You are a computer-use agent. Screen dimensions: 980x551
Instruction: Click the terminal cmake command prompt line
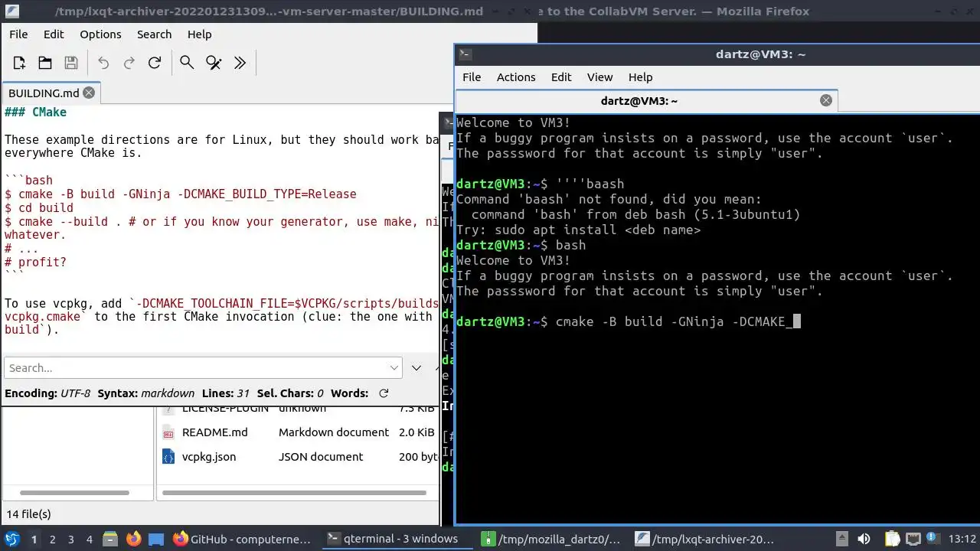[629, 322]
